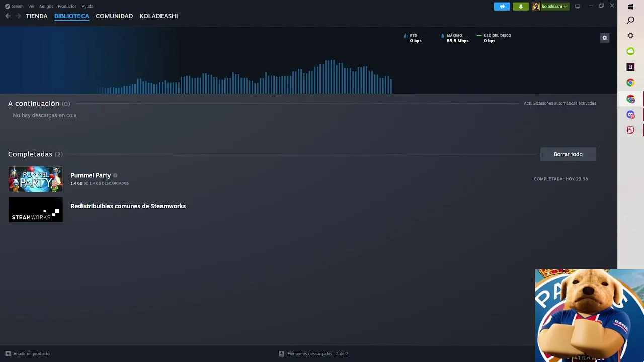
Task: Click the Completadas section header
Action: pos(35,154)
